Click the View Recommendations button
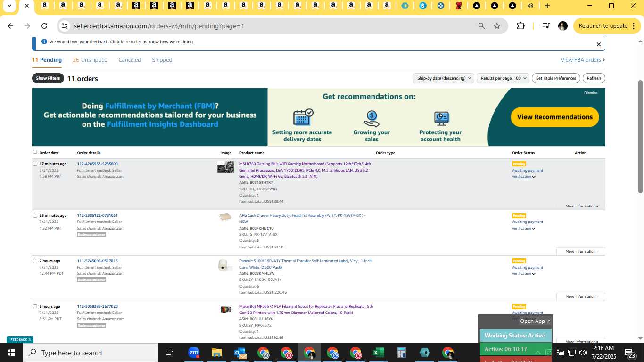644x362 pixels. tap(555, 117)
